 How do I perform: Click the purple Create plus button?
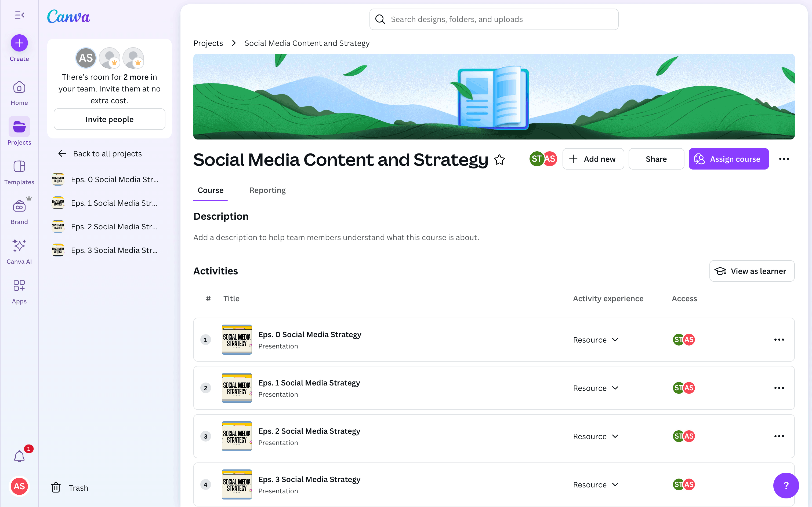(19, 43)
